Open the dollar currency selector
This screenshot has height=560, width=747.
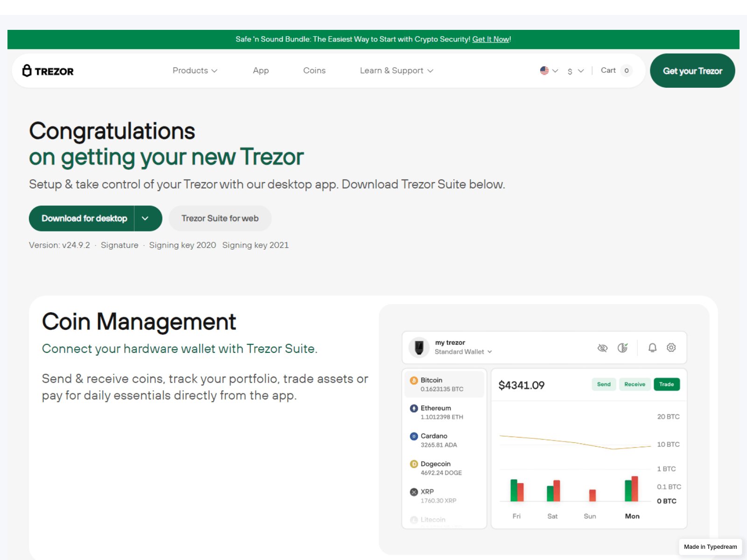pos(576,71)
